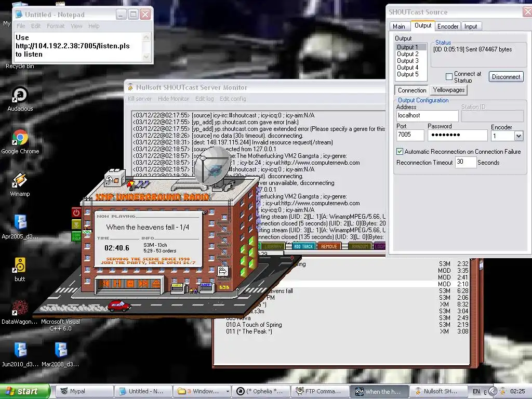The width and height of the screenshot is (532, 399).
Task: Click the REMOVE playlist button
Action: coord(329,246)
